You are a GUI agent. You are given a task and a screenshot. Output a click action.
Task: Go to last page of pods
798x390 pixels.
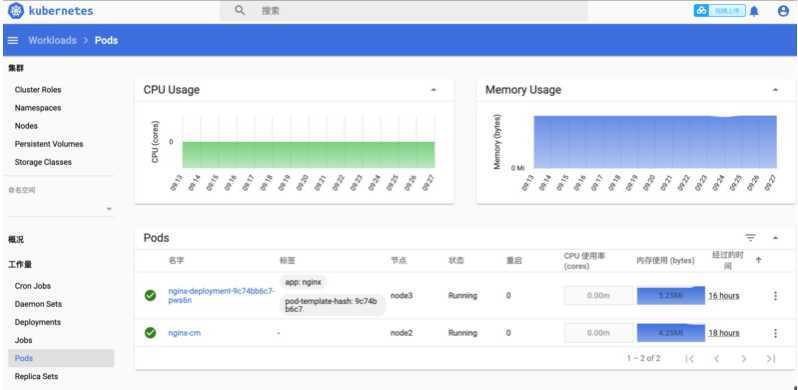(771, 358)
